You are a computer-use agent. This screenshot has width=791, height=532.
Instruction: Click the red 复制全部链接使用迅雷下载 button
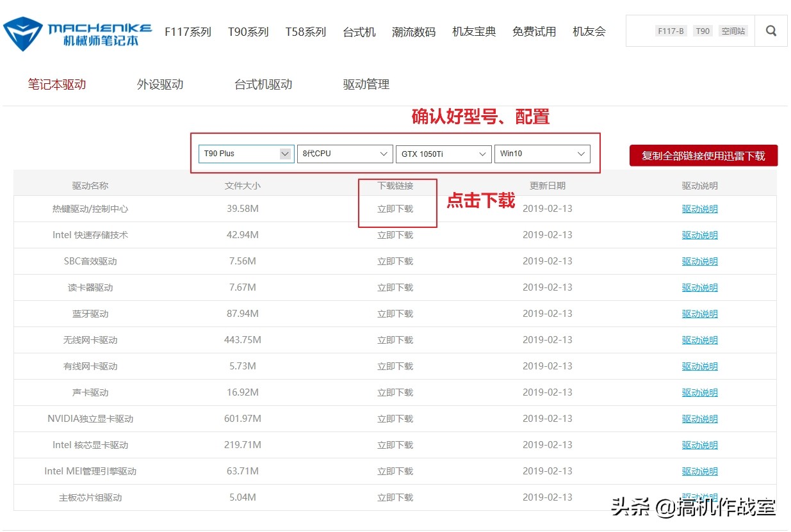click(x=703, y=155)
